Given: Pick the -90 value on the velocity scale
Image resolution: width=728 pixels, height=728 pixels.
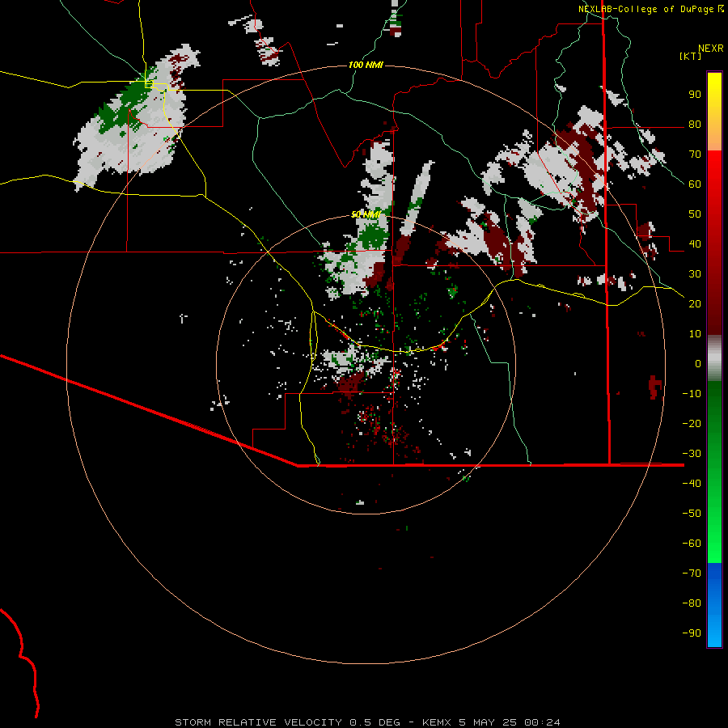Looking at the screenshot, I should point(692,633).
